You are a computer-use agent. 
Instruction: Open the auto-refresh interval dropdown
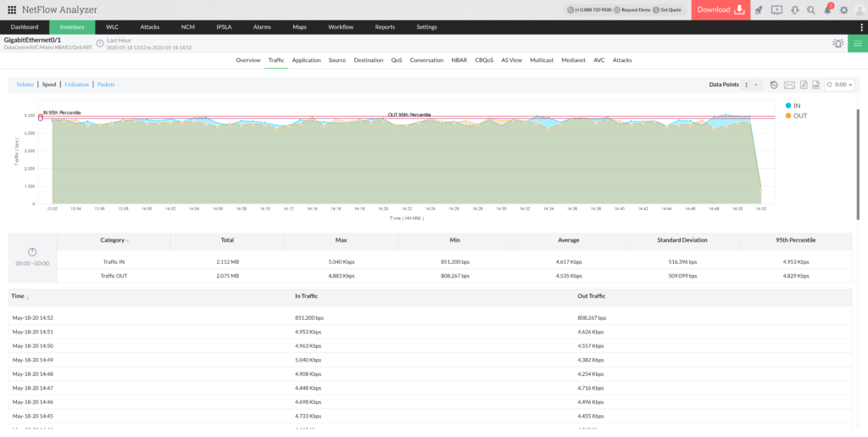pos(839,85)
